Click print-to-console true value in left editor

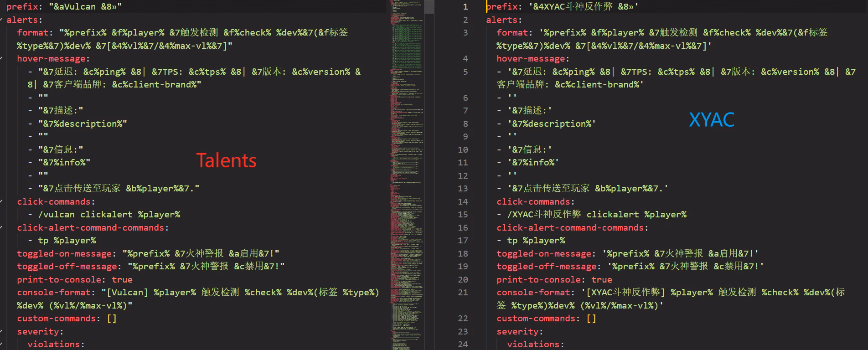click(x=122, y=280)
